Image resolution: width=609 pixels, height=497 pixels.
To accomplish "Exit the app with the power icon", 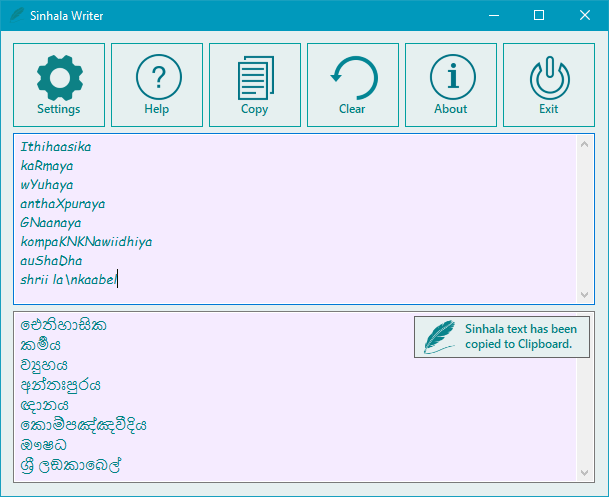I will coord(549,85).
